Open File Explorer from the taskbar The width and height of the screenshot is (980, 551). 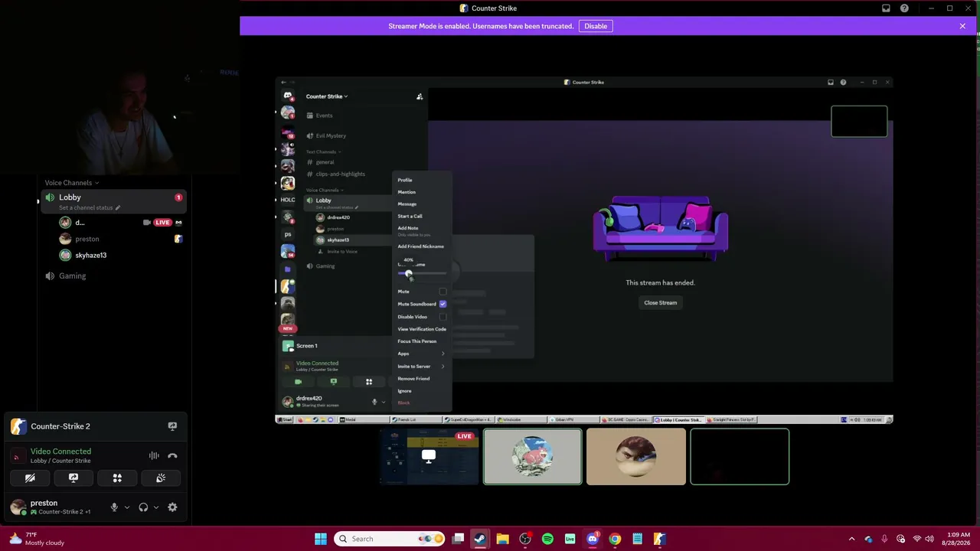(x=502, y=539)
